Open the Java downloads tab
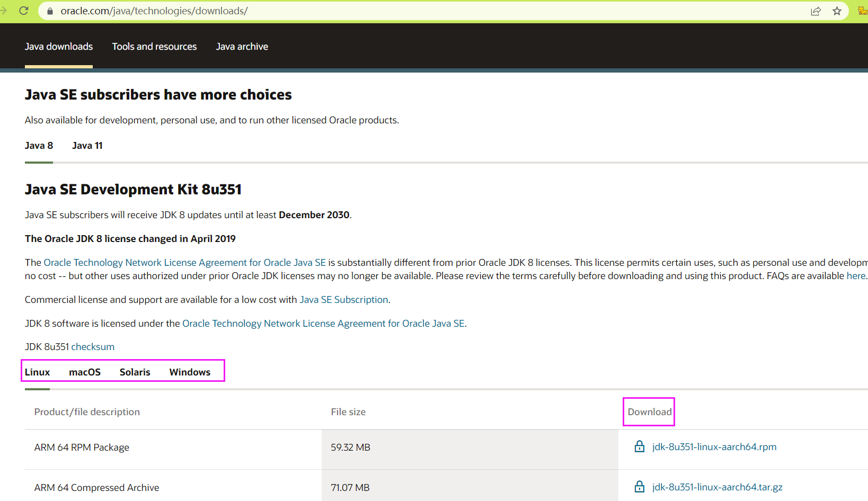The height and width of the screenshot is (501, 868). 59,47
